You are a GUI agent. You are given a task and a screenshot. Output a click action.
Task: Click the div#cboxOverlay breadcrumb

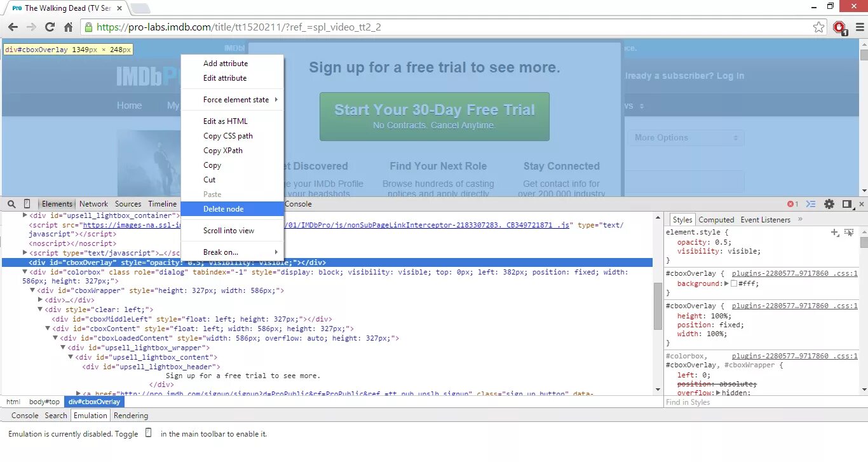tap(94, 402)
